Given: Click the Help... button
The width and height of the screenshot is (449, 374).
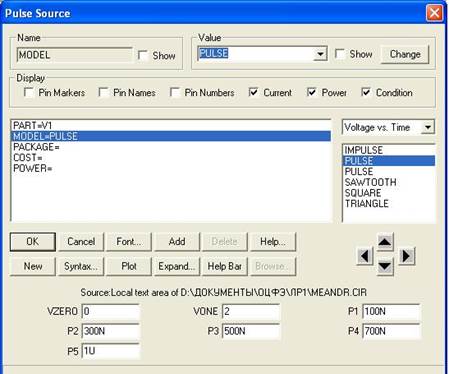Looking at the screenshot, I should pos(273,242).
